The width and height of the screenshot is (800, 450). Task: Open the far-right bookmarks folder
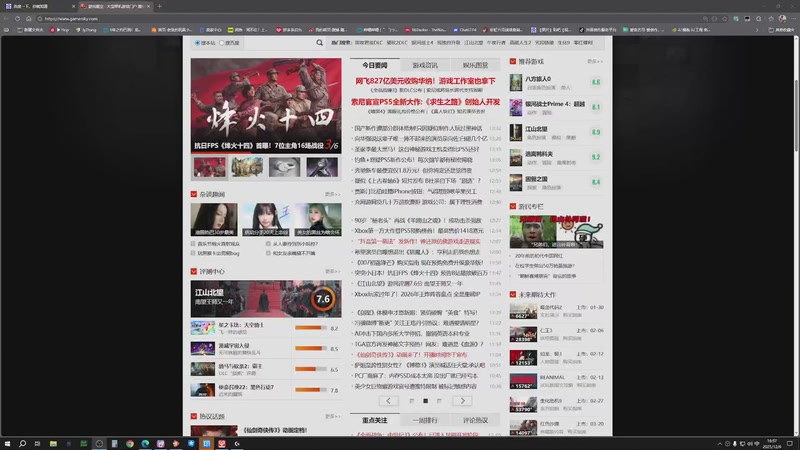pyautogui.click(x=781, y=30)
